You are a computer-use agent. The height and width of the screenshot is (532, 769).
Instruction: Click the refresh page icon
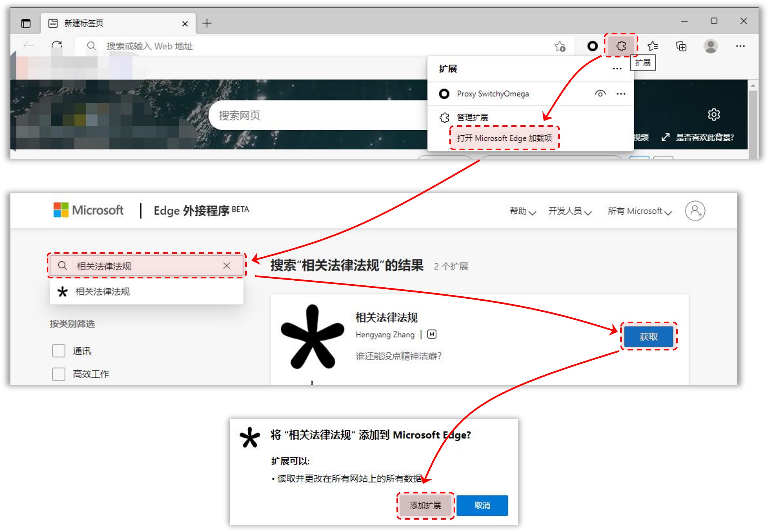[57, 45]
